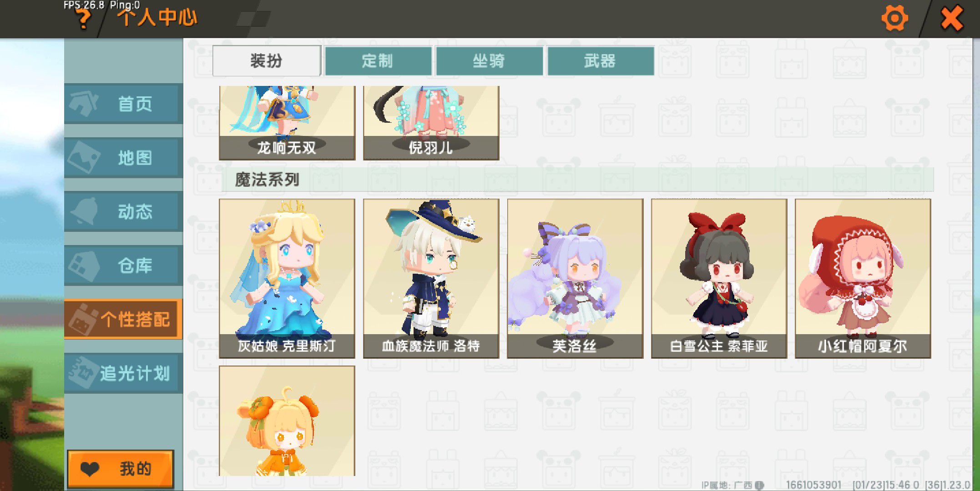Open the orange gear settings icon
The width and height of the screenshot is (980, 491).
(894, 19)
